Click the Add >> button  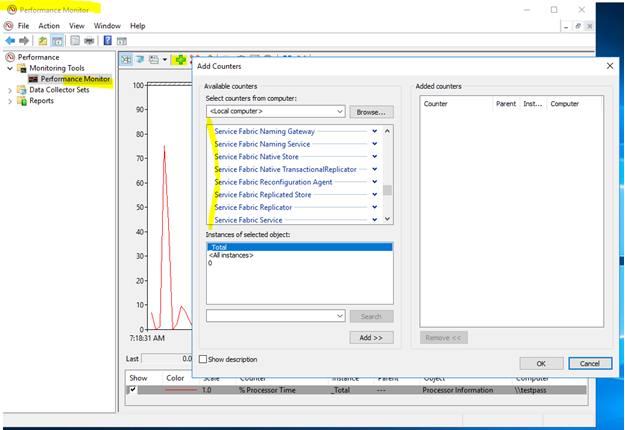tap(371, 338)
